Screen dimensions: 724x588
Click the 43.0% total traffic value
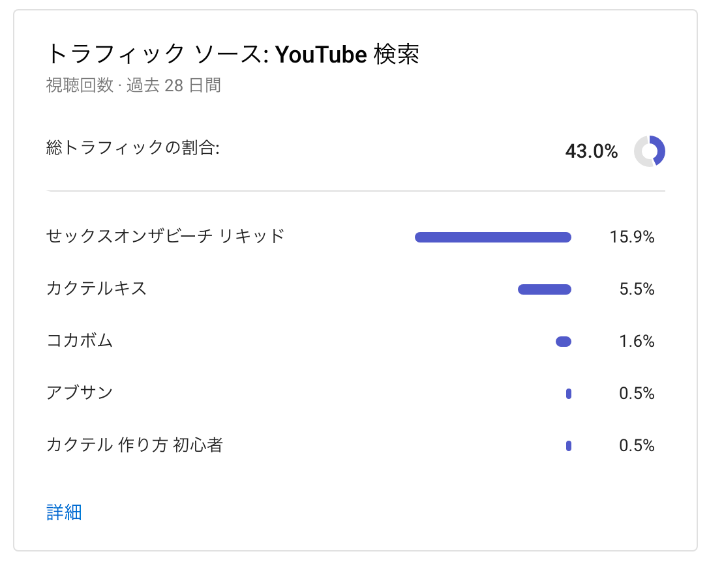click(591, 152)
